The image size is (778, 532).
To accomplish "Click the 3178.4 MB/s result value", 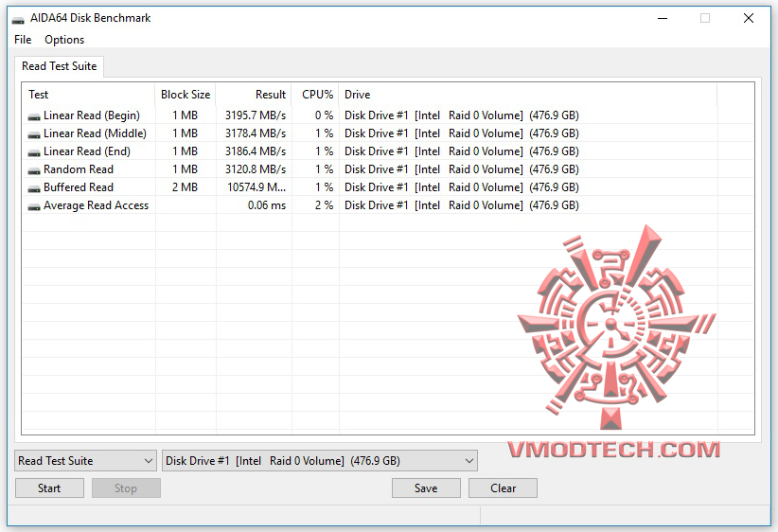I will point(256,133).
